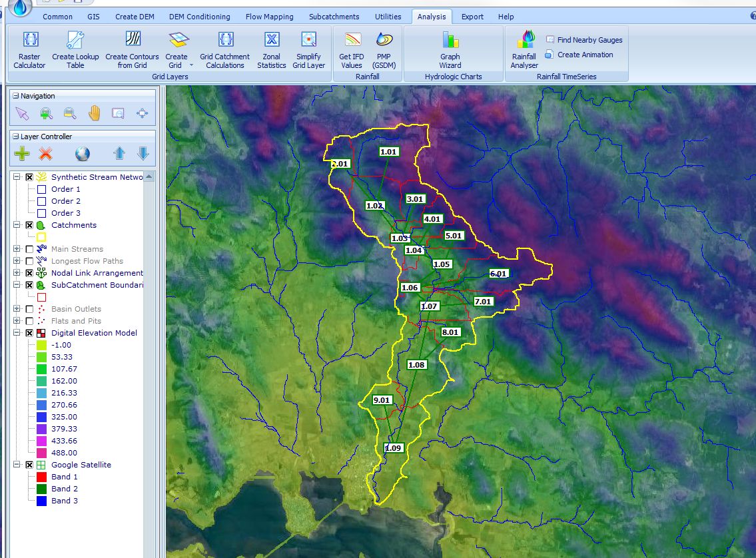Screen dimensions: 756x558
Task: Select the Pan hand tool
Action: click(94, 113)
